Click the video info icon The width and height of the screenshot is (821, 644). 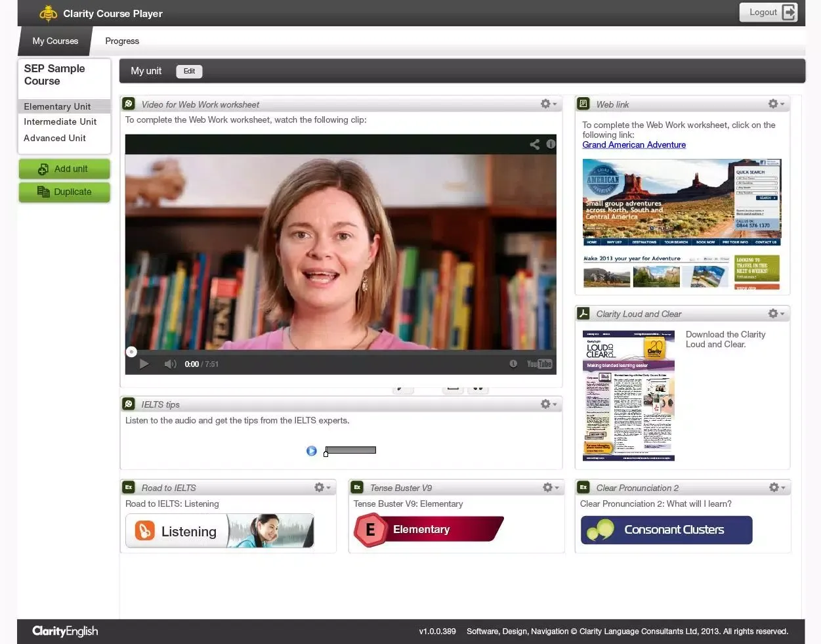click(551, 144)
